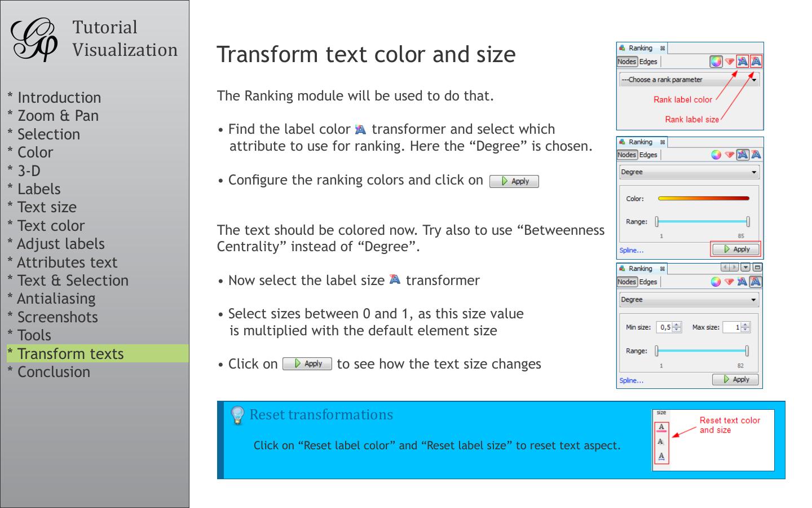Click the lightbulb icon beside Reset transformations
The image size is (812, 508).
pyautogui.click(x=237, y=415)
